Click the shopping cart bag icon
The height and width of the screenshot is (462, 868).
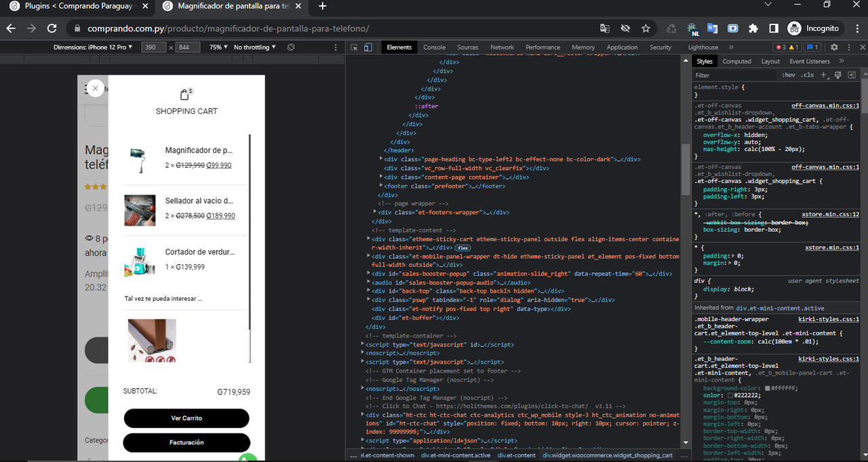click(x=185, y=94)
